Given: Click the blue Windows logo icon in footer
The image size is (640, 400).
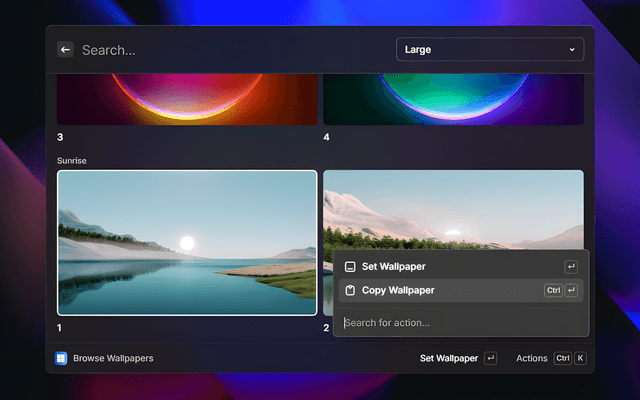Looking at the screenshot, I should click(x=62, y=358).
